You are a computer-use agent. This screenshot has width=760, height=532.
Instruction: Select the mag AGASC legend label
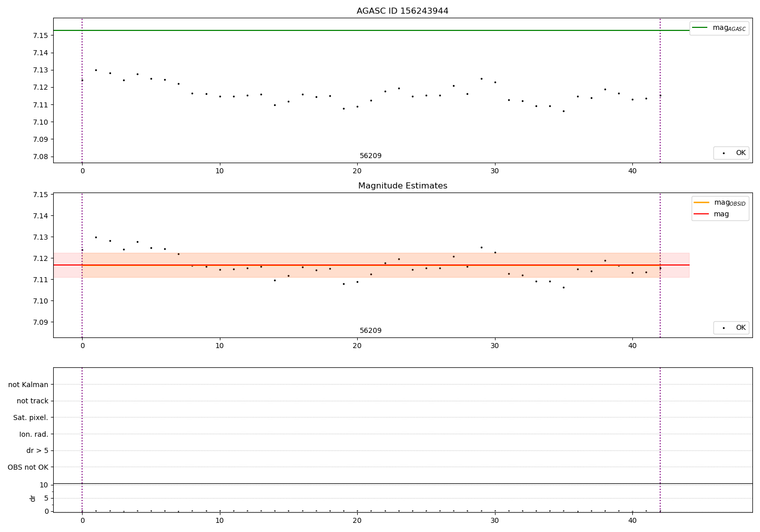(x=729, y=28)
